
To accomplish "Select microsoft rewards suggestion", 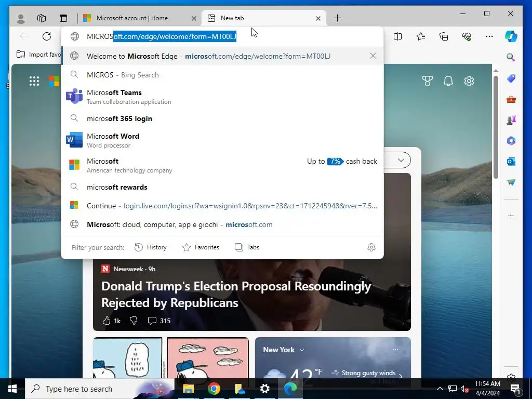I will [222, 187].
